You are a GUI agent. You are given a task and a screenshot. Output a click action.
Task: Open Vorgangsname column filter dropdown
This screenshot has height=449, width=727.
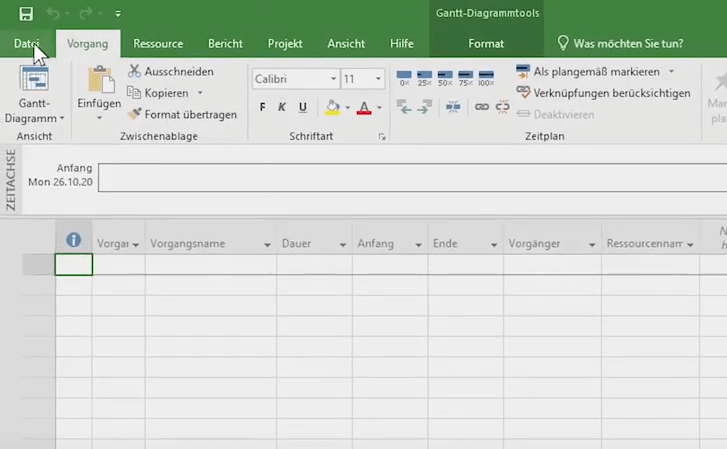coord(267,245)
